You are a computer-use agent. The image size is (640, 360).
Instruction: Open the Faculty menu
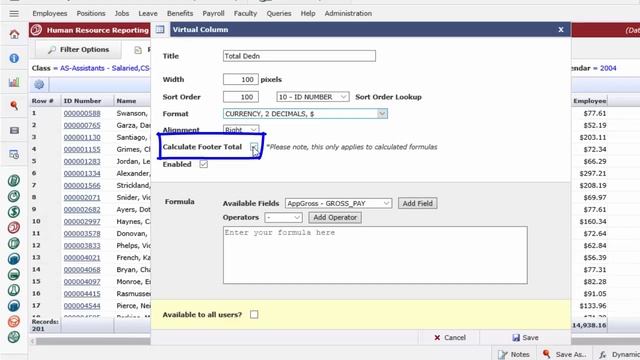[x=245, y=13]
